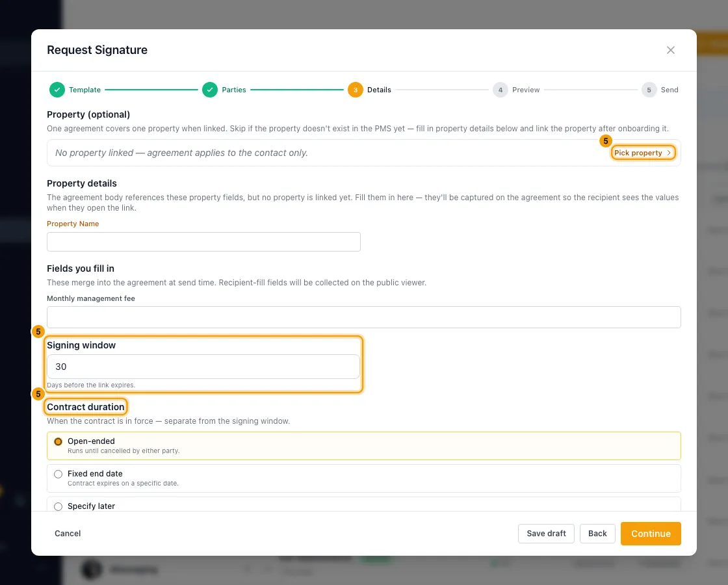Click the 'Property details' heading
Image resolution: width=728 pixels, height=585 pixels.
(x=82, y=183)
